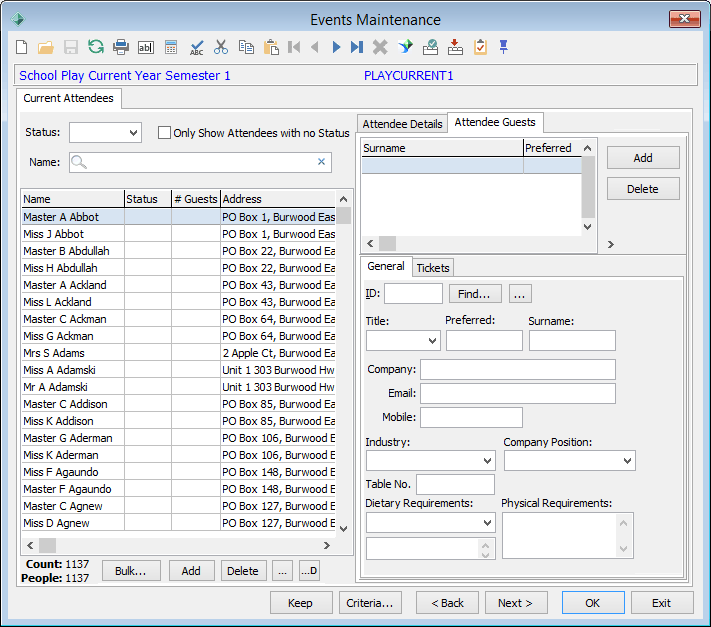The height and width of the screenshot is (627, 711).
Task: Click the attendee list horizontal scrollbar thumb
Action: click(x=48, y=545)
